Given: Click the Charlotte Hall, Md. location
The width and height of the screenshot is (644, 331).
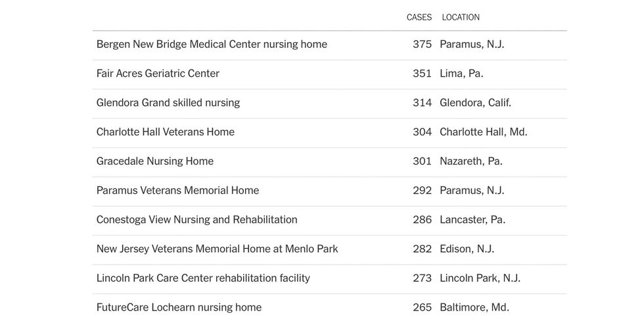Looking at the screenshot, I should [x=484, y=132].
